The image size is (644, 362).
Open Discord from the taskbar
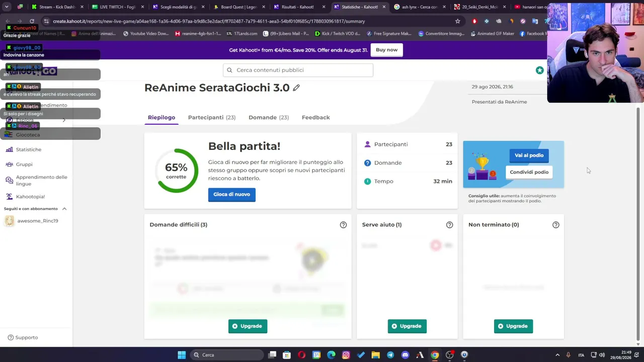[405, 355]
